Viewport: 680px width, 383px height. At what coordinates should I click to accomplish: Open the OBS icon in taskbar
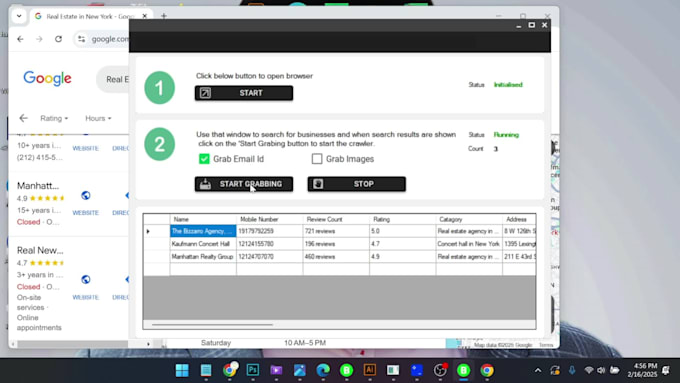tap(440, 370)
